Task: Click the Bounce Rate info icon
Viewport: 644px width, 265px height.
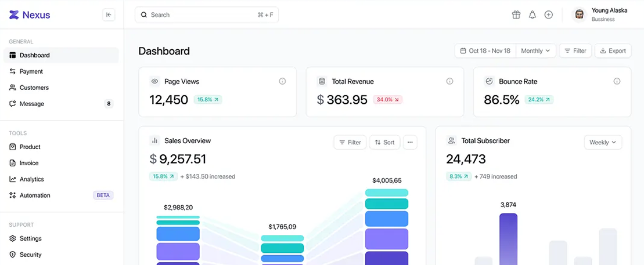Action: point(617,82)
